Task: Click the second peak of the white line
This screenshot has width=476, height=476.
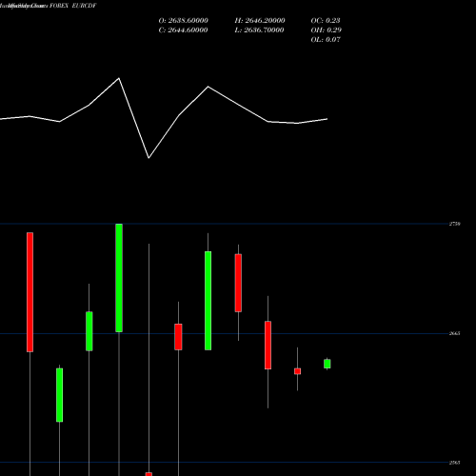Action: (208, 87)
